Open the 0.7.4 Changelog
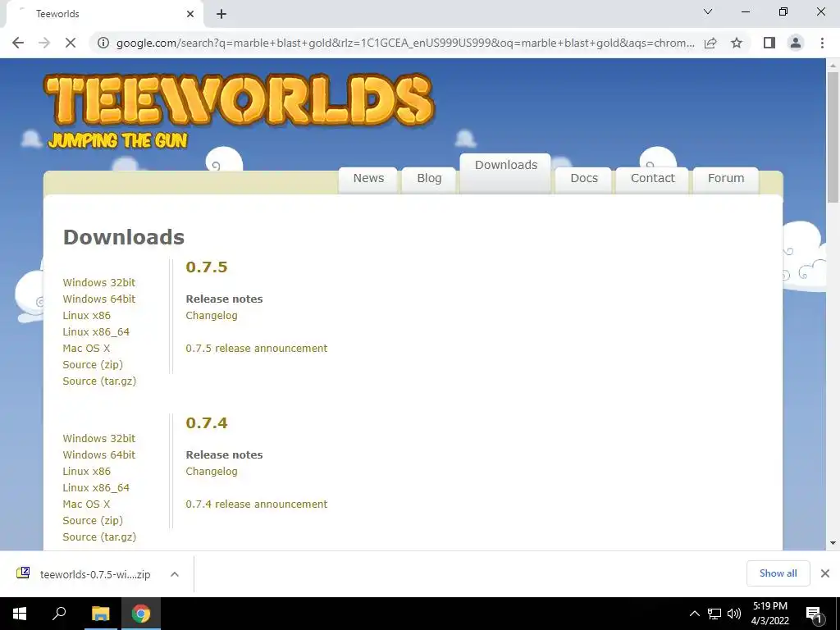 [x=212, y=472]
